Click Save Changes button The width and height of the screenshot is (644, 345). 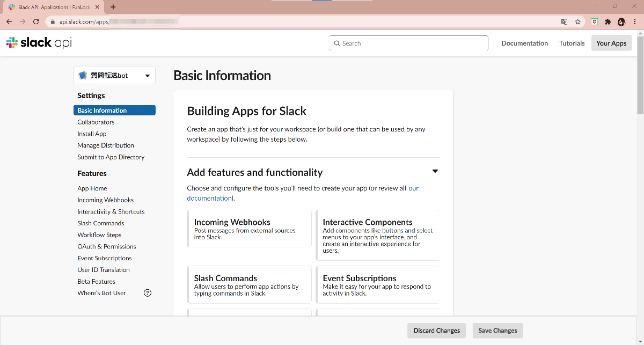[497, 331]
